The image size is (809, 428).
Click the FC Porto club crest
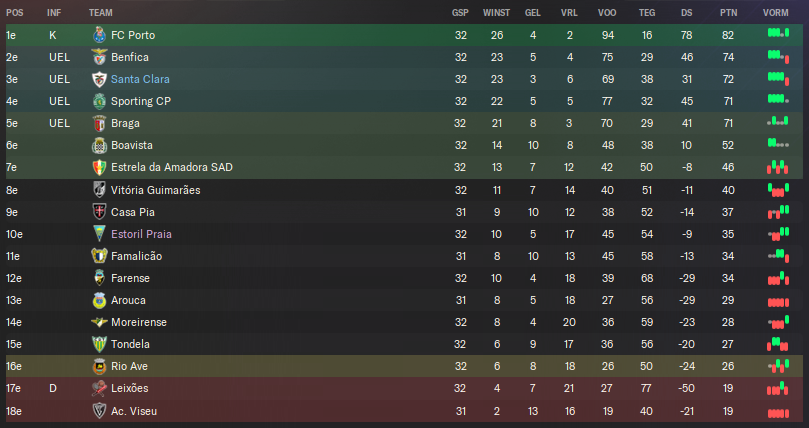pyautogui.click(x=99, y=35)
